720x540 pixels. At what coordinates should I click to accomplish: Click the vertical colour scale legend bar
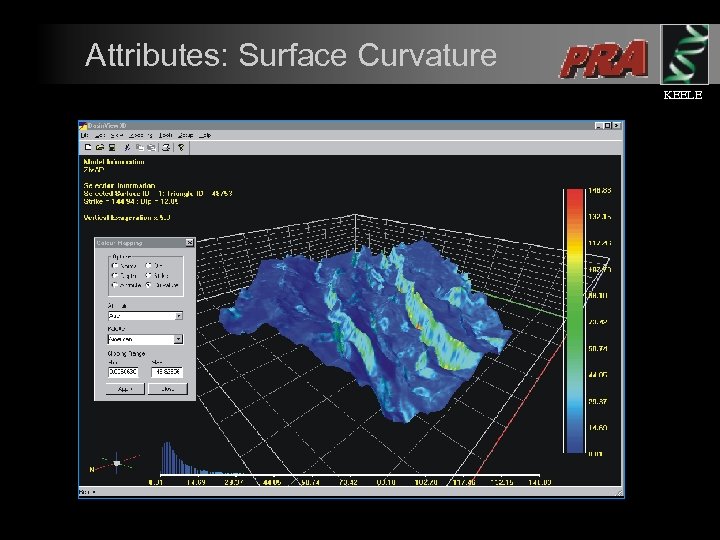coord(575,321)
